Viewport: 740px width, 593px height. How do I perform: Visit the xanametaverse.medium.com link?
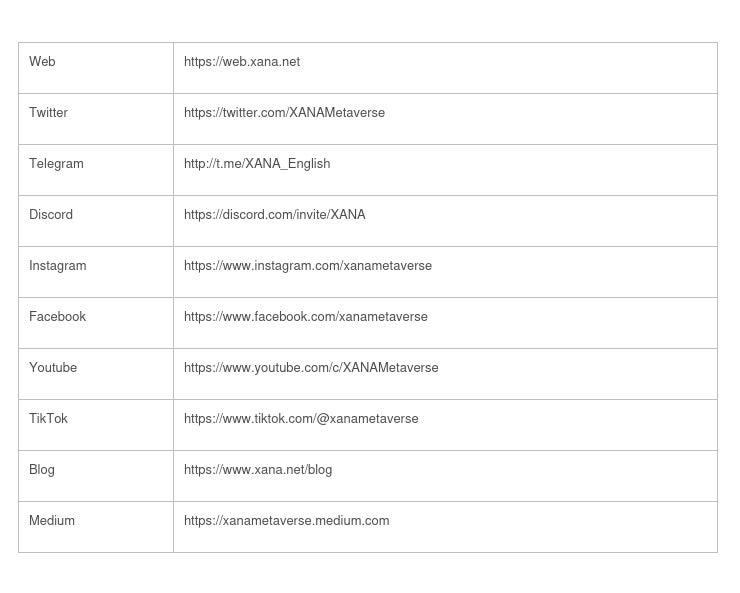click(x=286, y=521)
